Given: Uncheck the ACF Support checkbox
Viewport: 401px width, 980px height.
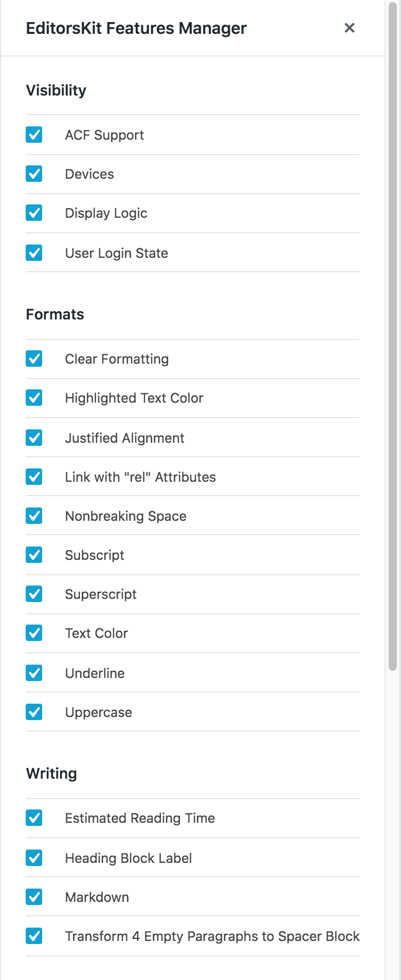Looking at the screenshot, I should pyautogui.click(x=34, y=135).
